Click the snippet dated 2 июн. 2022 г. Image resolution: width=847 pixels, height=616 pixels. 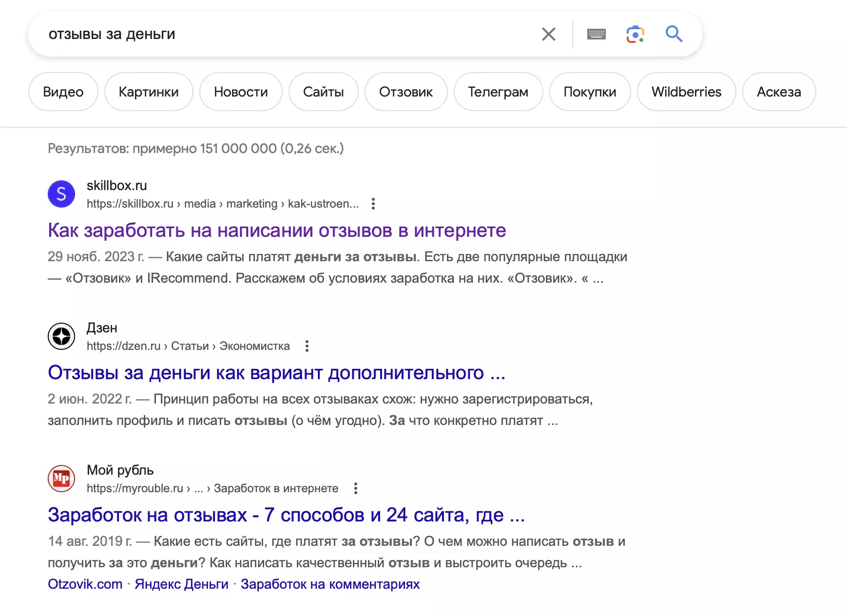point(320,410)
